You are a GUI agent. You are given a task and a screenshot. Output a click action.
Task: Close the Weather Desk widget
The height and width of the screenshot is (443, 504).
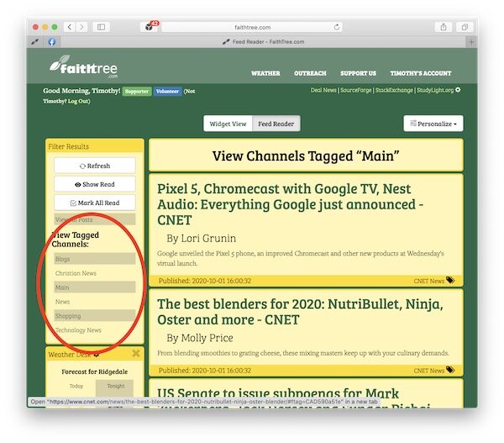pyautogui.click(x=136, y=354)
